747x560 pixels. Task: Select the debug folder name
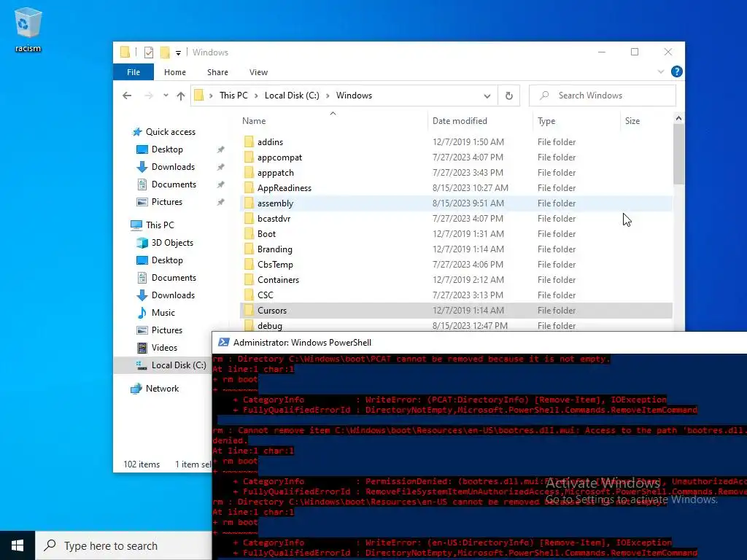pyautogui.click(x=270, y=326)
